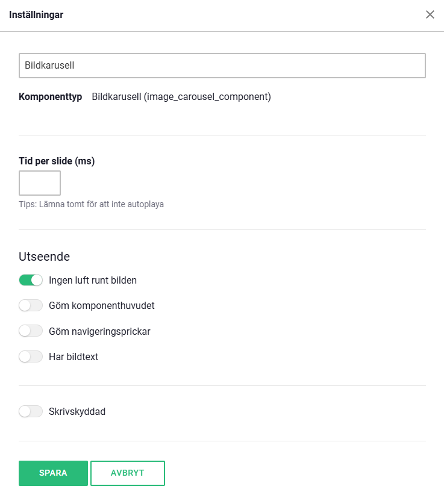Click the Utseende section heading
Viewport: 444px width, 504px height.
point(45,257)
